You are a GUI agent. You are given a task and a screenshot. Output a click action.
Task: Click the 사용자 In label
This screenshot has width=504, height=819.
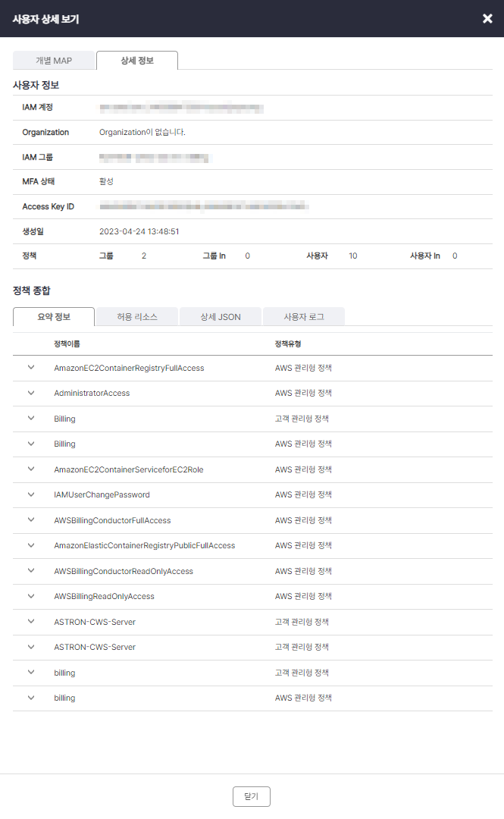click(x=425, y=256)
